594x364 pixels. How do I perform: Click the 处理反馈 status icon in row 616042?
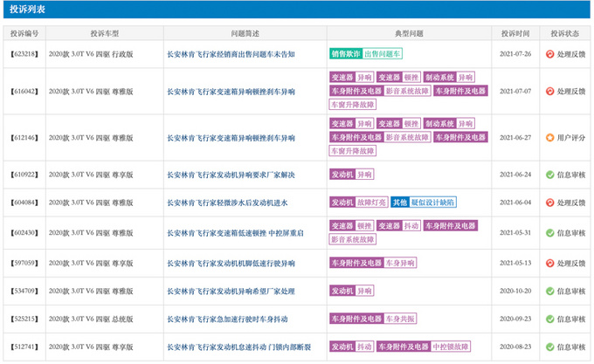pos(549,91)
